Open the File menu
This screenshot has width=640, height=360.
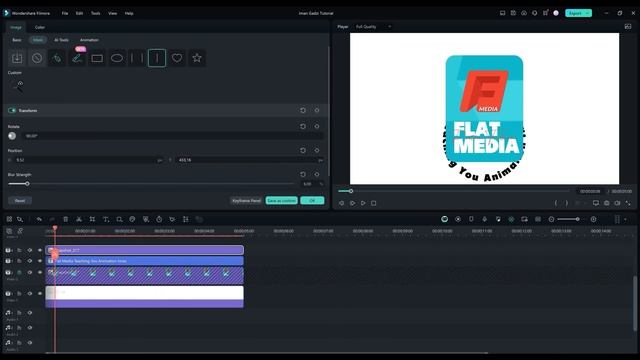pos(65,13)
